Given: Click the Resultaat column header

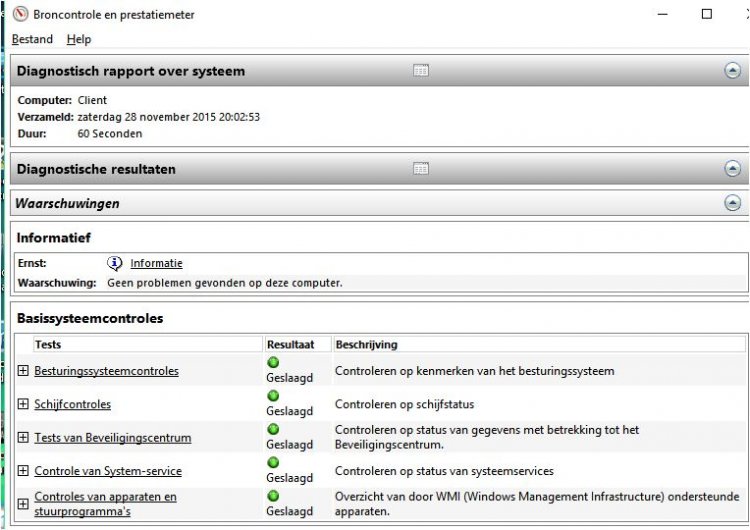Looking at the screenshot, I should [x=290, y=344].
